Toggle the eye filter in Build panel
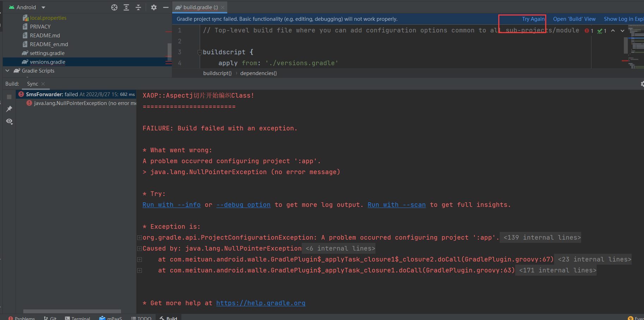The image size is (644, 320). pyautogui.click(x=9, y=121)
